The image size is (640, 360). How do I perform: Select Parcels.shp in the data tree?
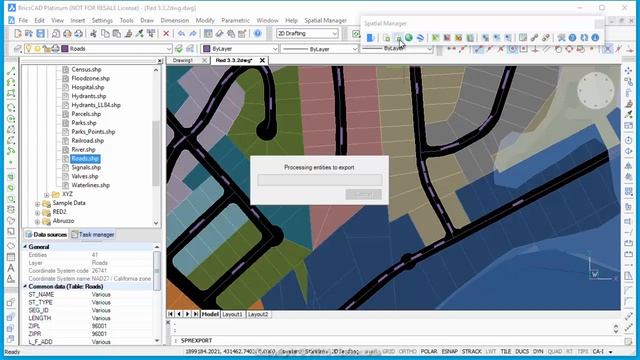(x=86, y=114)
